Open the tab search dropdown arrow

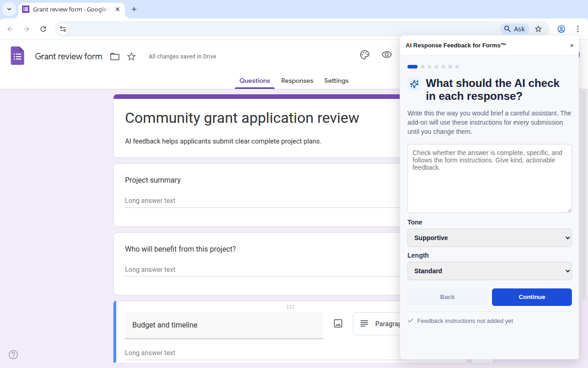coord(9,9)
